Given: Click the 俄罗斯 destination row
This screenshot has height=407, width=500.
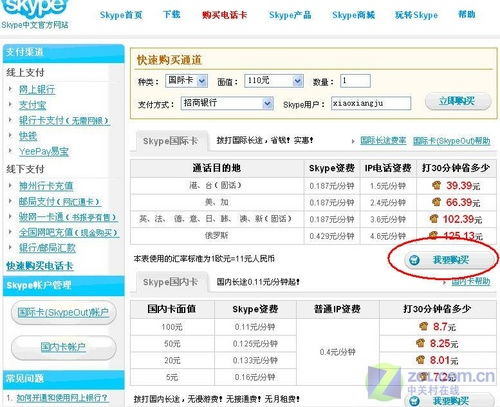Looking at the screenshot, I should [x=217, y=236].
